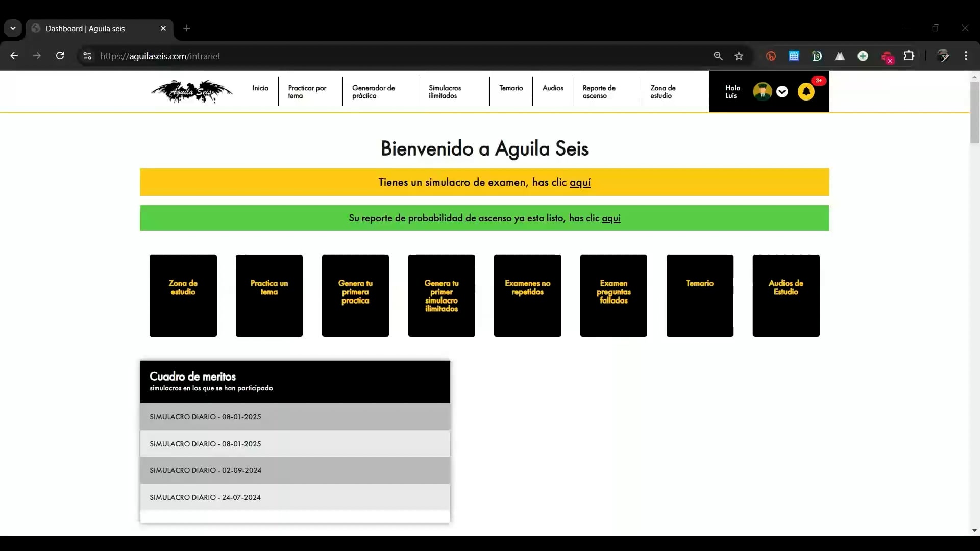Screen dimensions: 980x551
Task: Expand the user dropdown chevron beside avatar
Action: (782, 92)
